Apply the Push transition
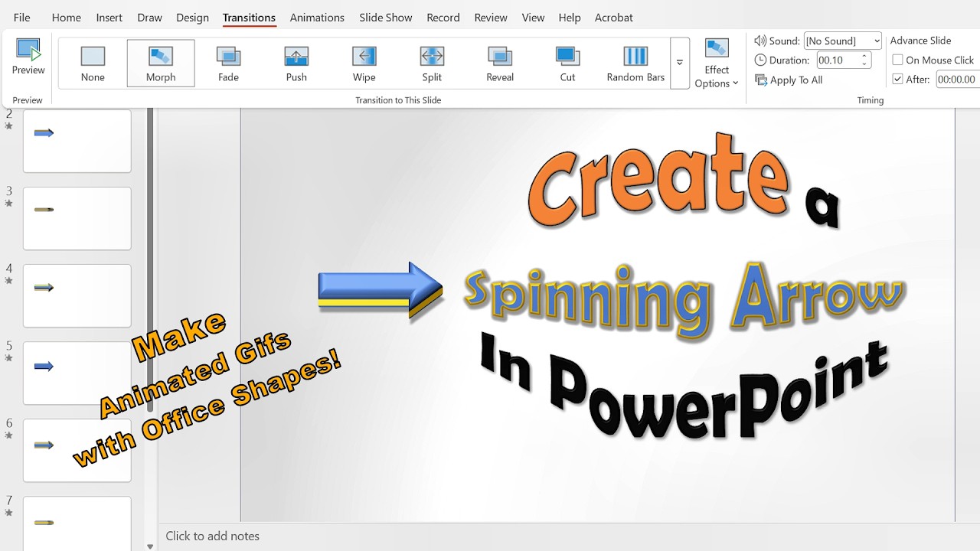This screenshot has width=980, height=551. pos(296,64)
